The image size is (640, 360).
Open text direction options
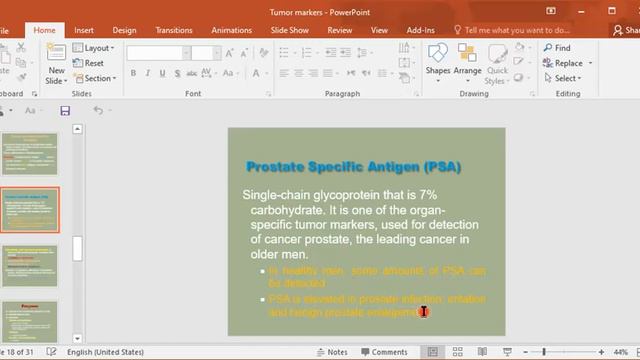pyautogui.click(x=406, y=48)
